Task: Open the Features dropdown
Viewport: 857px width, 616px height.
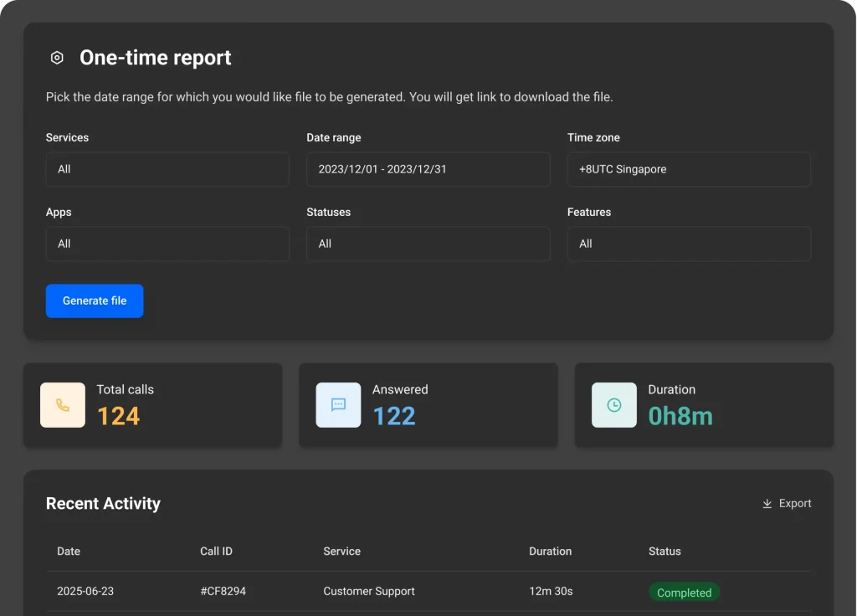Action: coord(689,244)
